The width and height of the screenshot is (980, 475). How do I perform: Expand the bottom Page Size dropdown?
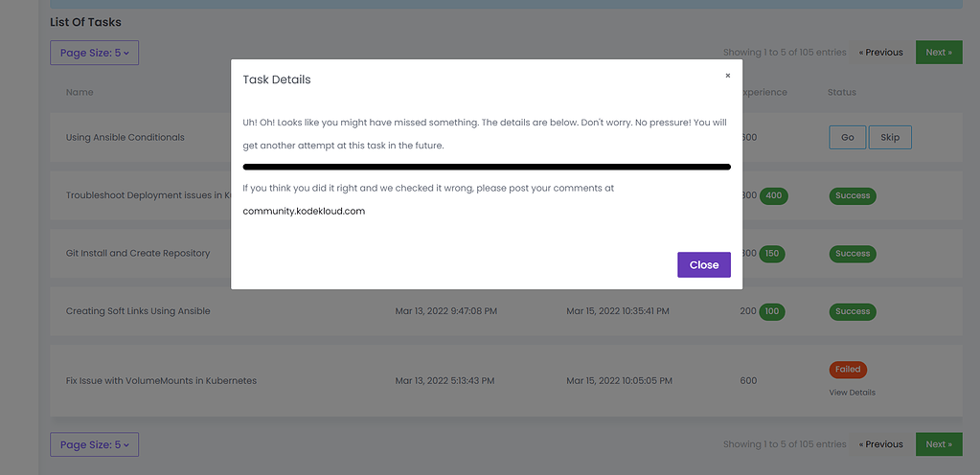tap(94, 444)
